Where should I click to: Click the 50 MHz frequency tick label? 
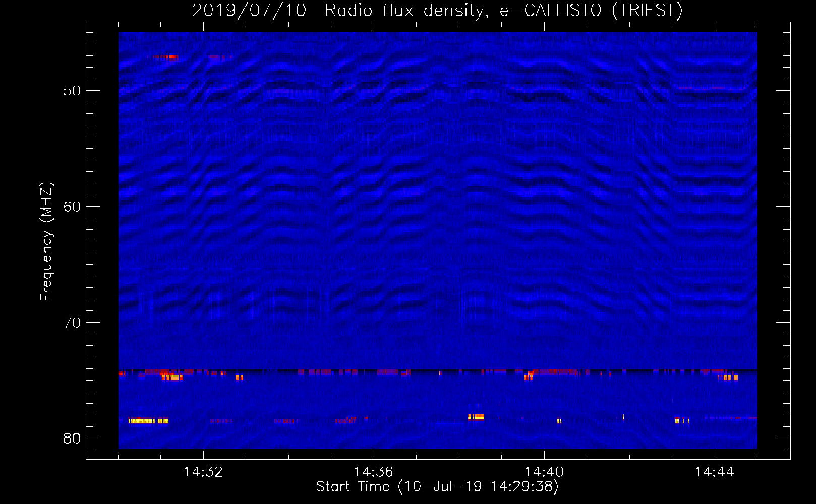tap(72, 91)
